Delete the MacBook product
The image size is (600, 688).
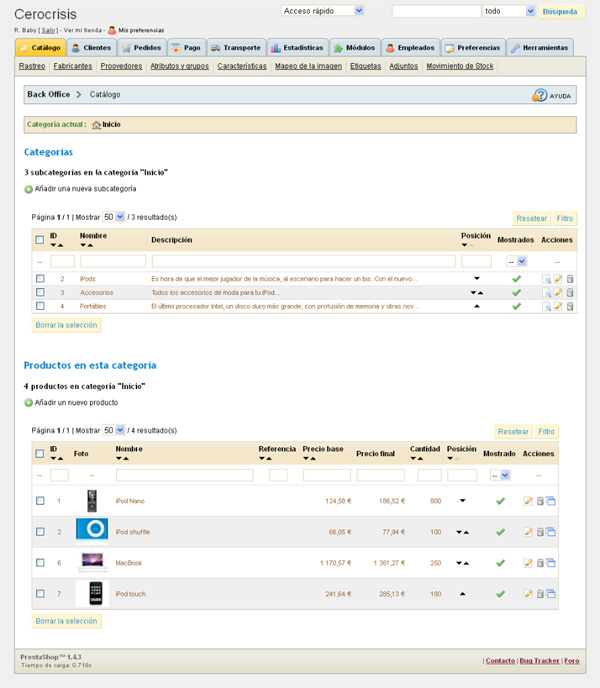tap(540, 563)
